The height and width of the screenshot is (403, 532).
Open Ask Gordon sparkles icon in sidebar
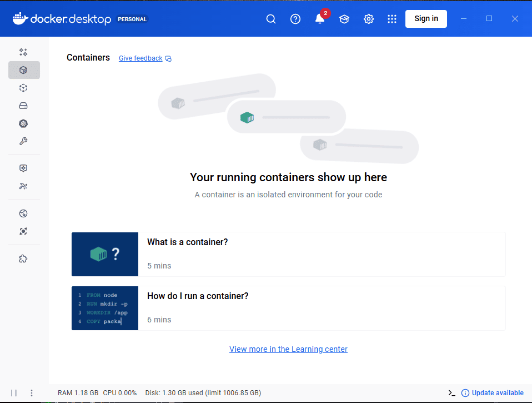(x=23, y=52)
